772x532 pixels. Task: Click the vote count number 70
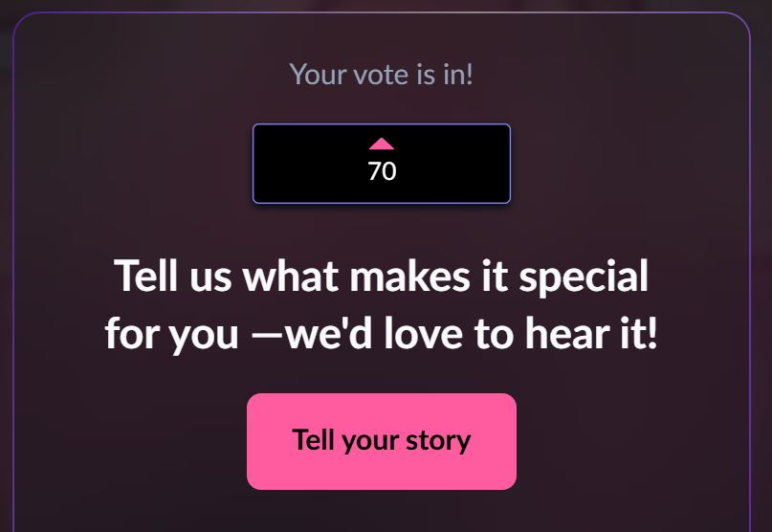coord(382,172)
